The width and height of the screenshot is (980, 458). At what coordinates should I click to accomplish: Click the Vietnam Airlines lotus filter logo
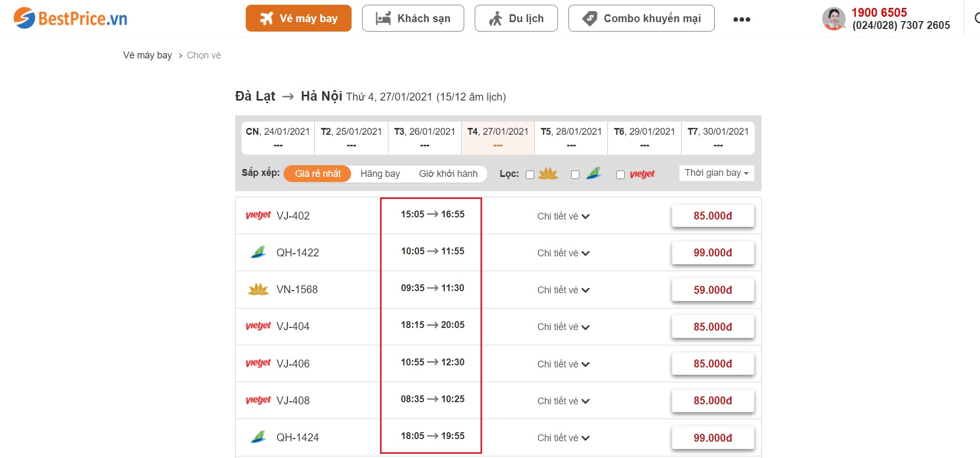coord(548,174)
